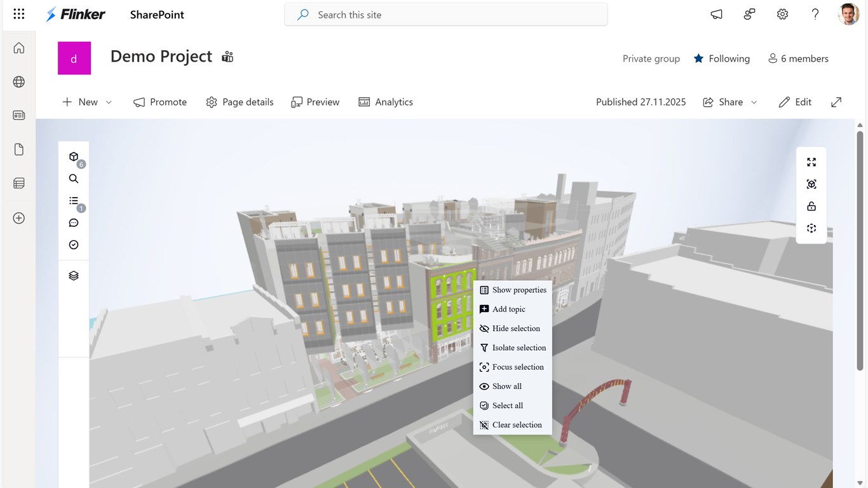
Task: Click the Preview button
Action: tap(315, 102)
